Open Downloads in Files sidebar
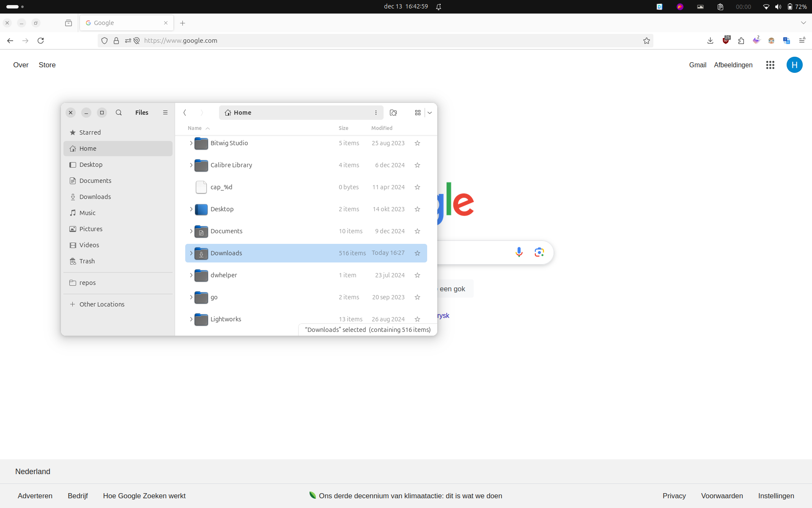The height and width of the screenshot is (508, 812). [118, 197]
